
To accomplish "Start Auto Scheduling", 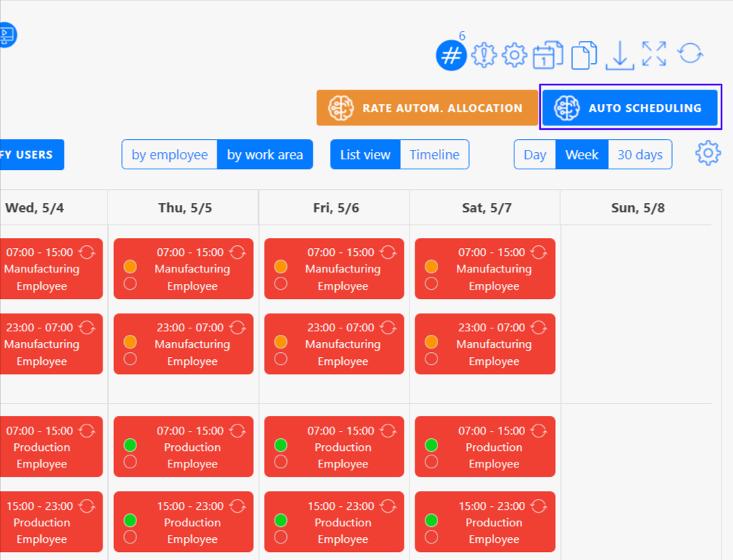I will pos(630,108).
